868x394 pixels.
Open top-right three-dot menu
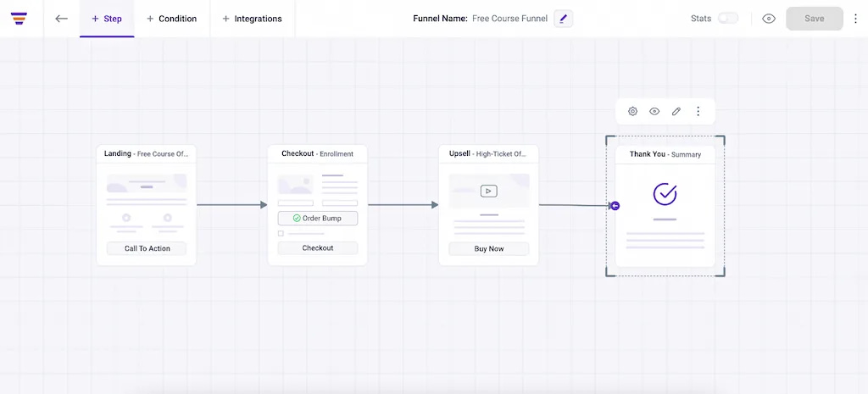tap(856, 19)
